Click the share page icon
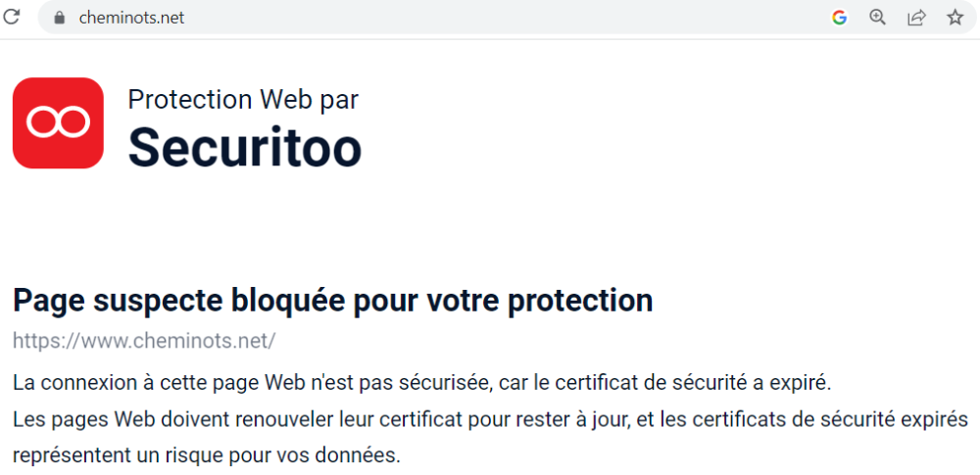The width and height of the screenshot is (980, 475). tap(916, 18)
